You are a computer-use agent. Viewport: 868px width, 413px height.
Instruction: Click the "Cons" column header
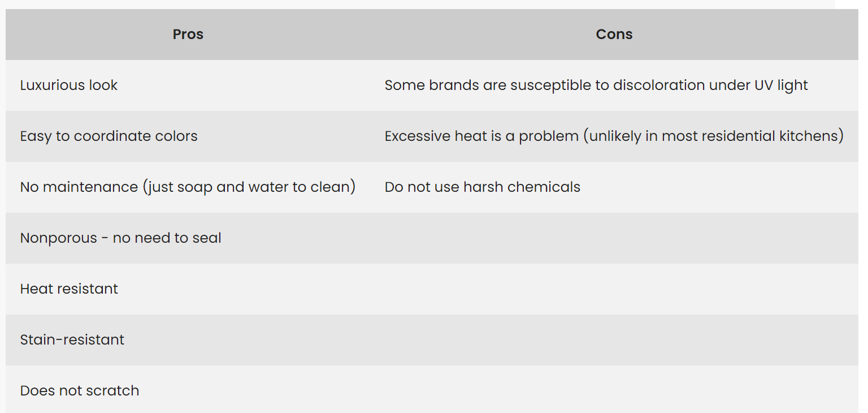[614, 35]
